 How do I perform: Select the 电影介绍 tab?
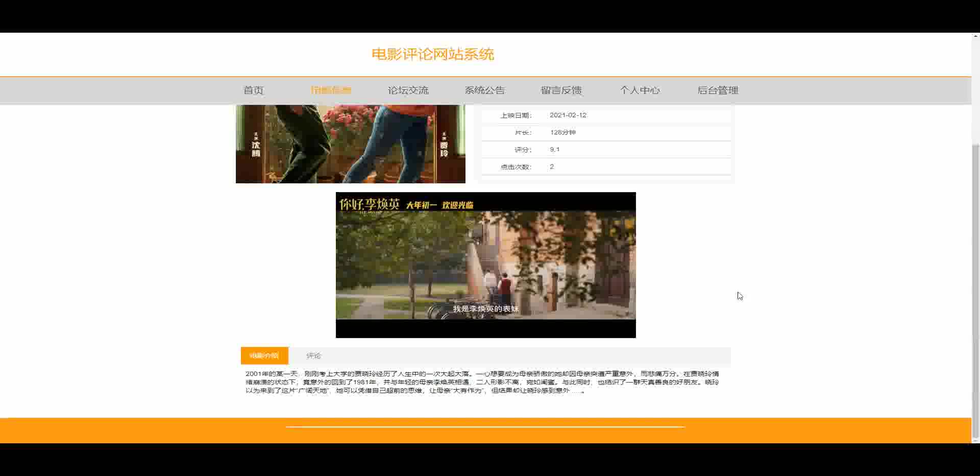point(264,355)
